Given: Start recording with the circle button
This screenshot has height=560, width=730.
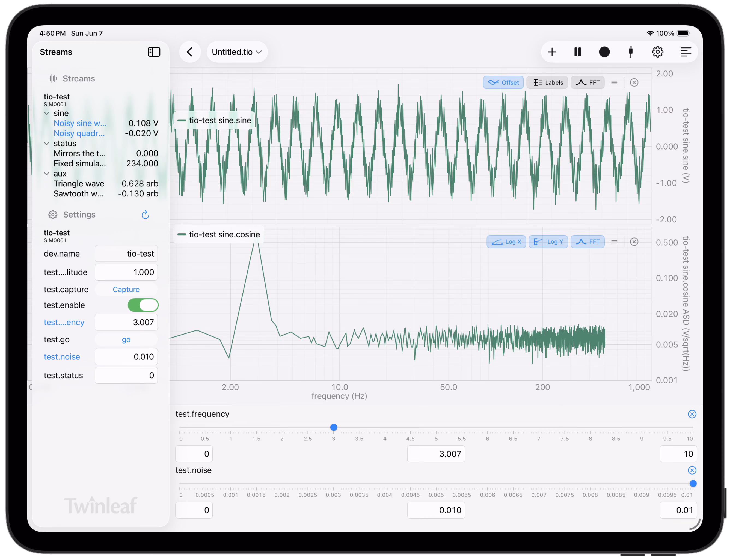Looking at the screenshot, I should [x=604, y=52].
